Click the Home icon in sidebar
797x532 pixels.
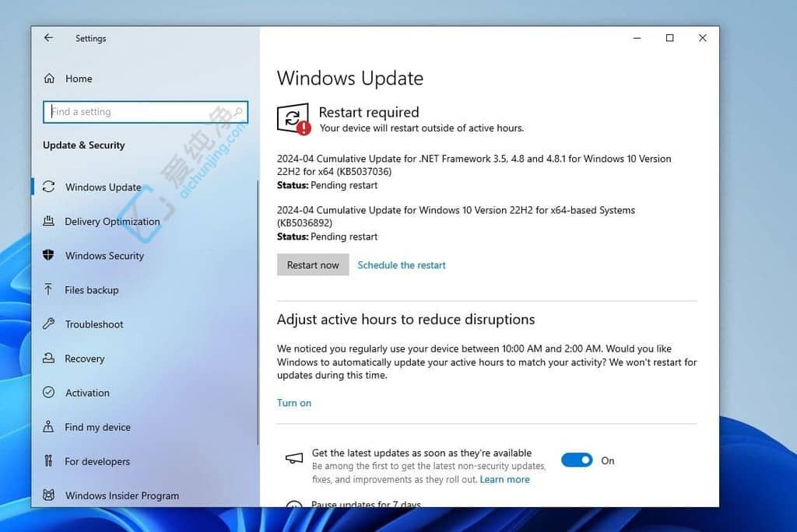coord(49,79)
